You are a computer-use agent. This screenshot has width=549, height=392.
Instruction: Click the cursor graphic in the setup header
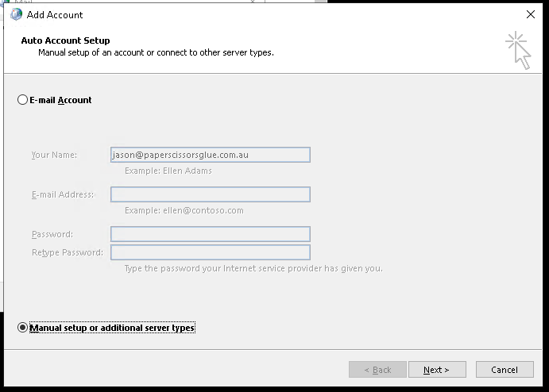coord(518,51)
